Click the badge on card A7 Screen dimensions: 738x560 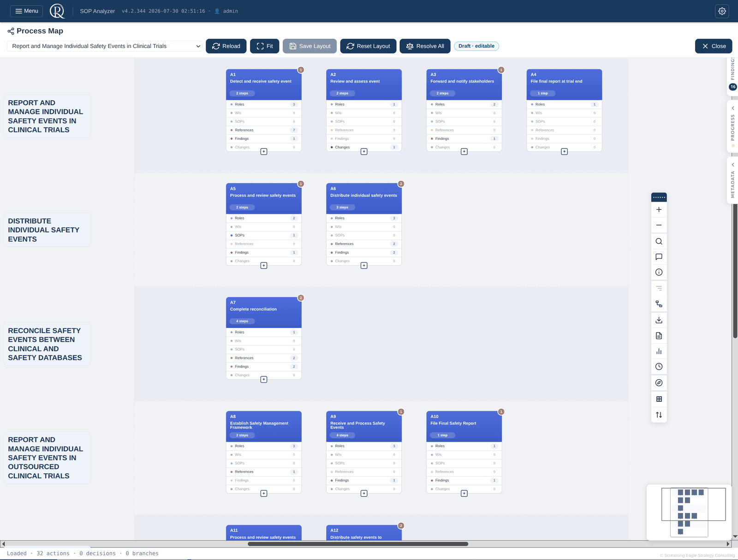tap(301, 298)
